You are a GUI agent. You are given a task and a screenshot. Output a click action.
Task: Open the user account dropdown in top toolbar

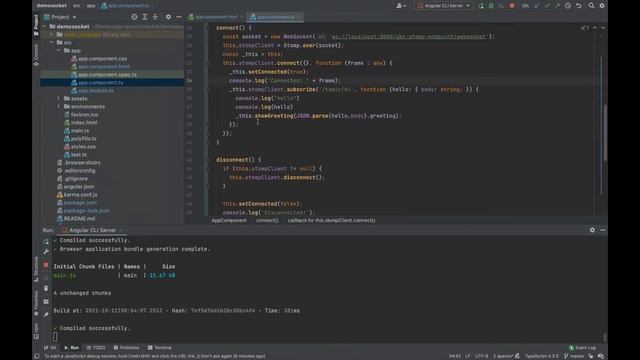coord(401,6)
